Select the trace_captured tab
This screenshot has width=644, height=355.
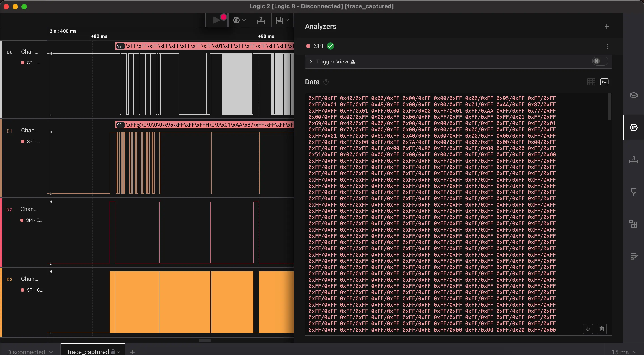[x=88, y=351]
